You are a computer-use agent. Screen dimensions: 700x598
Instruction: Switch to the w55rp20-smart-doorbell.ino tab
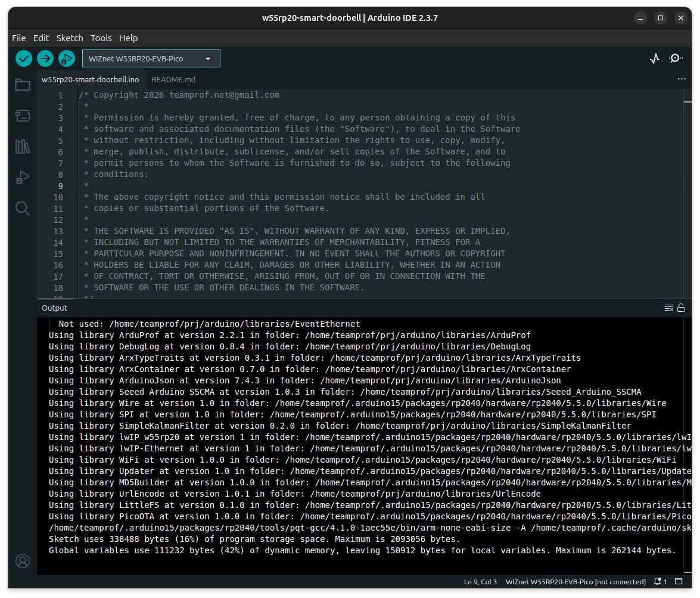90,79
